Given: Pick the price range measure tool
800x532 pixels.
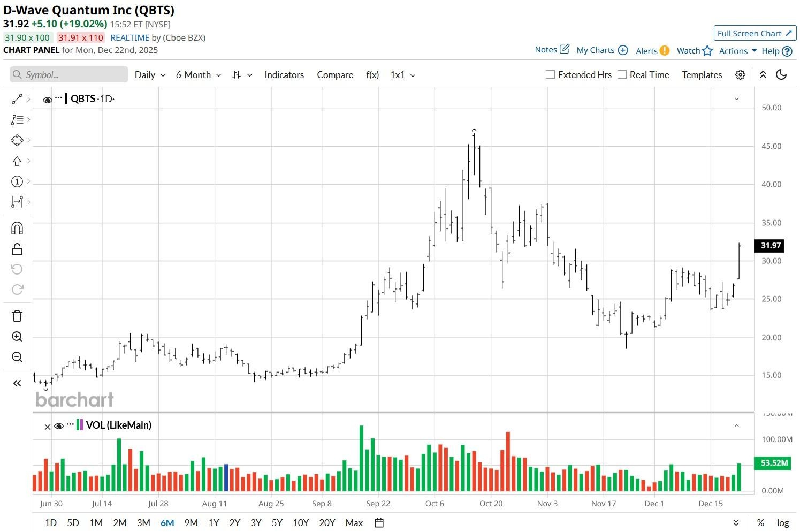Looking at the screenshot, I should click(17, 202).
